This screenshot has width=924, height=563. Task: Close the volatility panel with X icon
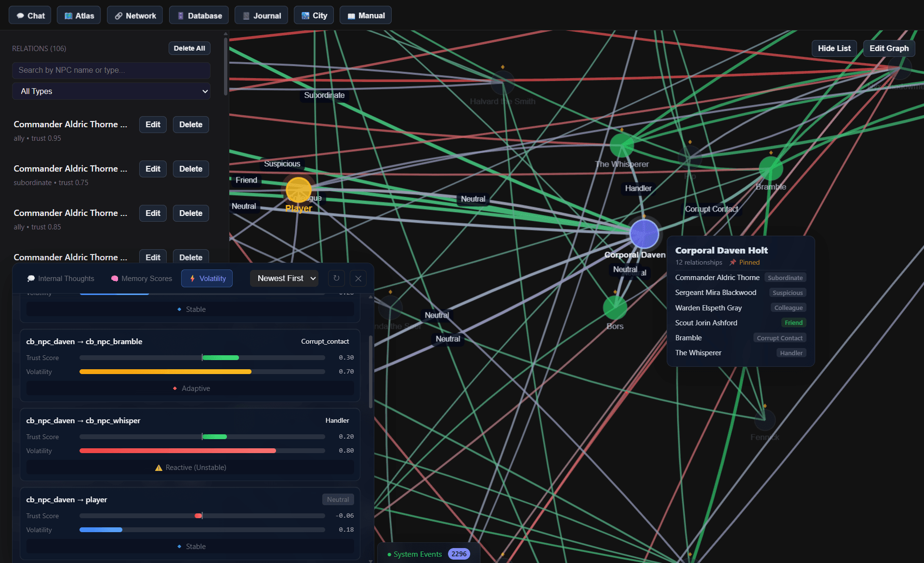point(358,278)
